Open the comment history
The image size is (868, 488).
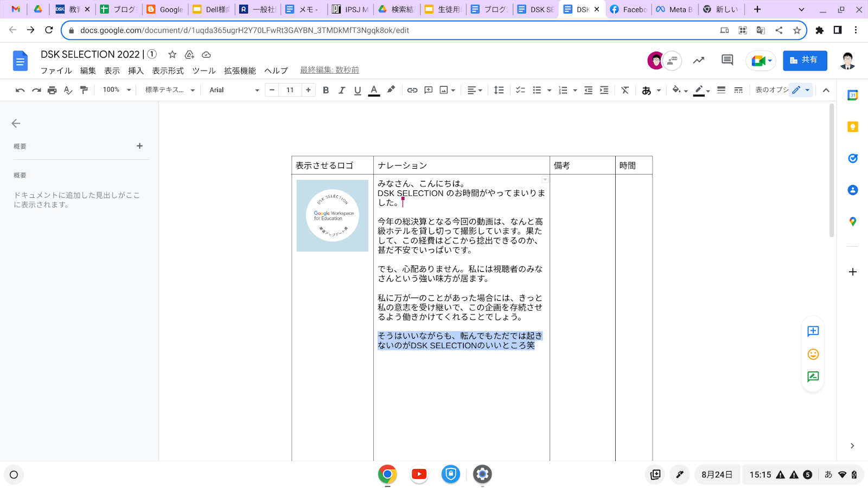(727, 60)
